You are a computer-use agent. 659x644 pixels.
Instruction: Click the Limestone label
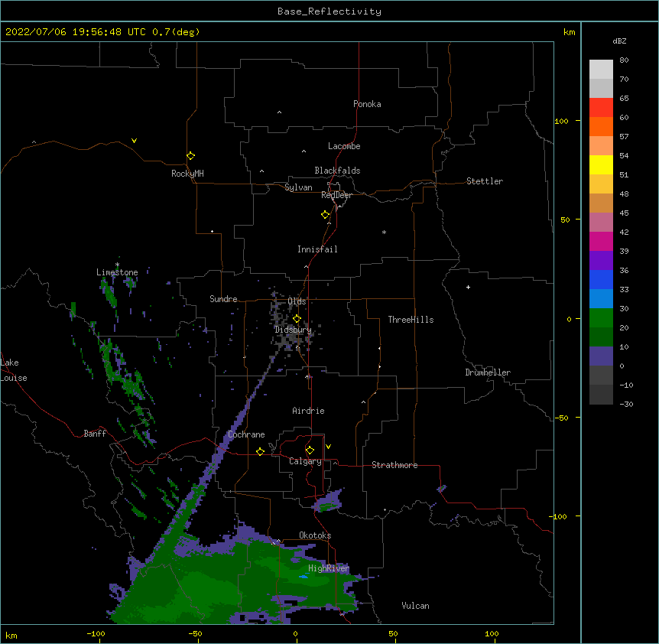point(117,272)
